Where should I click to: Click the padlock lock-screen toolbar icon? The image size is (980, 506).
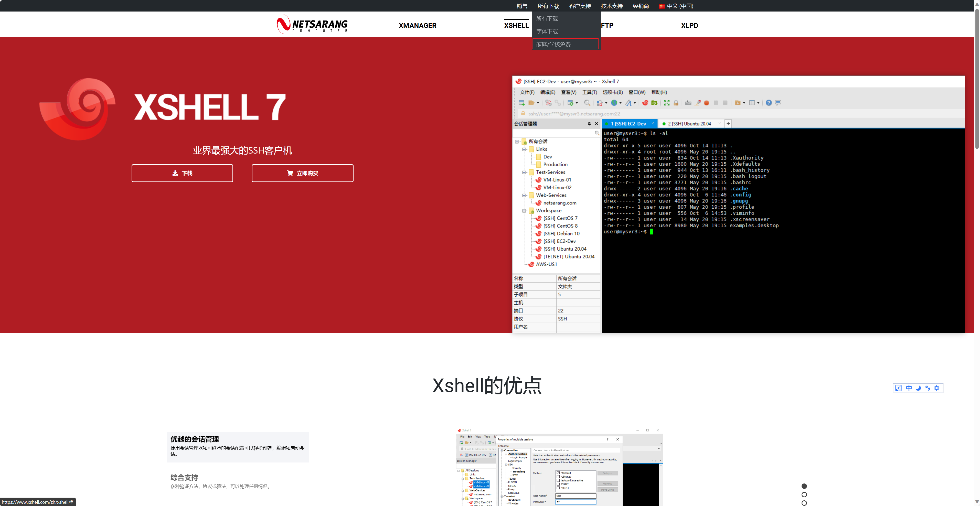tap(676, 103)
